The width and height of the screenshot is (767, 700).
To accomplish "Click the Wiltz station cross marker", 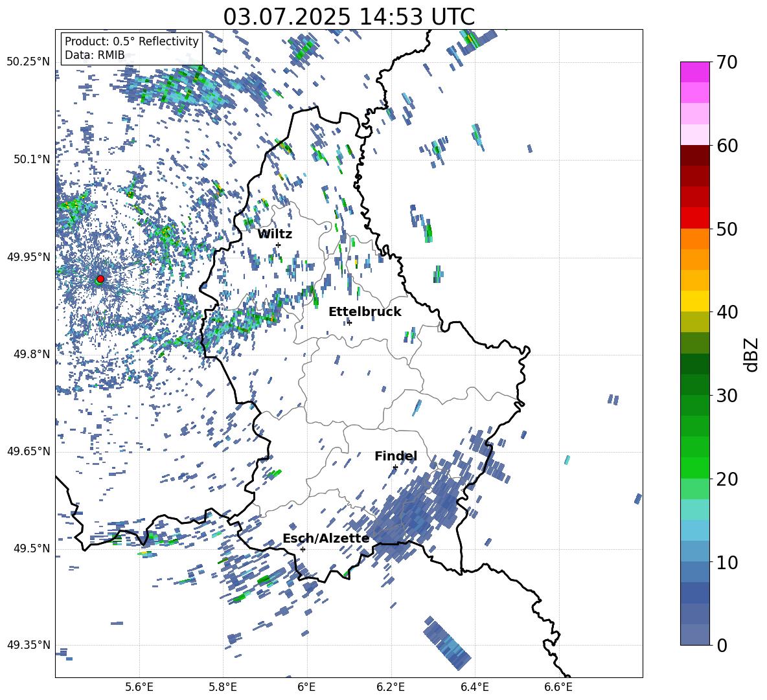I will coord(278,245).
